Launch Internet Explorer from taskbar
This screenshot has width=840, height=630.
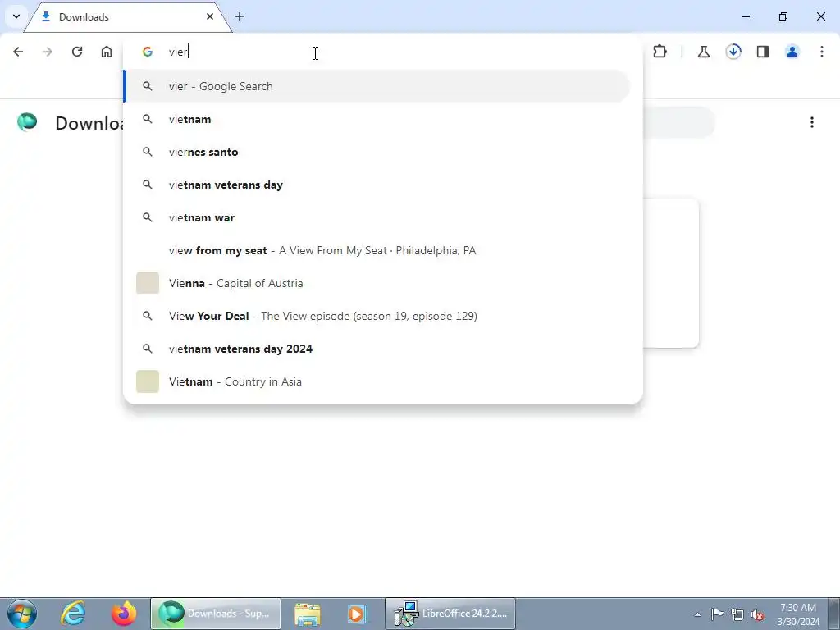[x=73, y=614]
